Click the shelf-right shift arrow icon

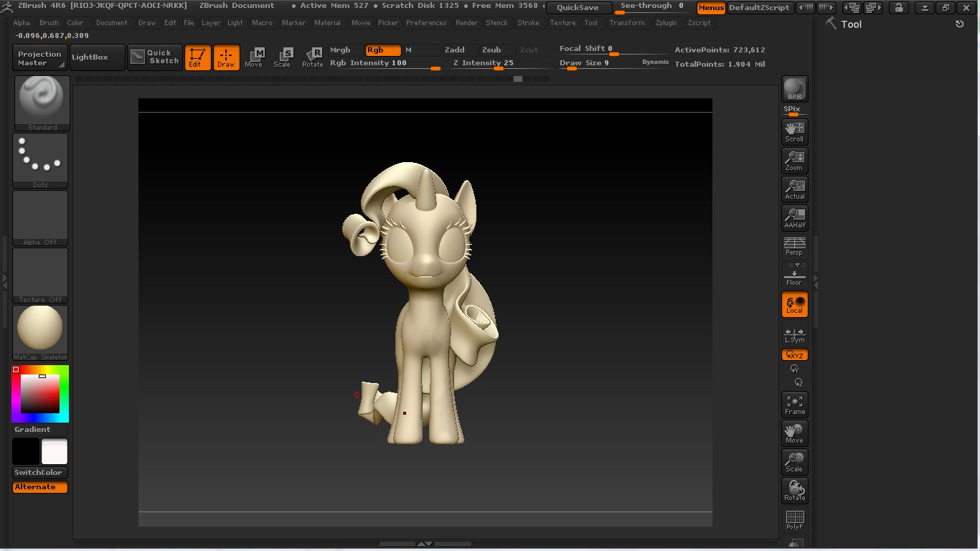pyautogui.click(x=826, y=8)
